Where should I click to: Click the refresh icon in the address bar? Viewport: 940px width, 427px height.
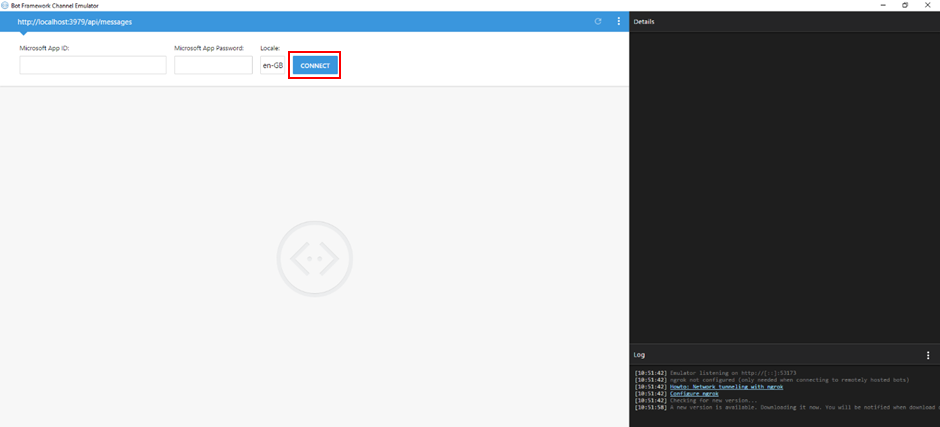pos(598,22)
